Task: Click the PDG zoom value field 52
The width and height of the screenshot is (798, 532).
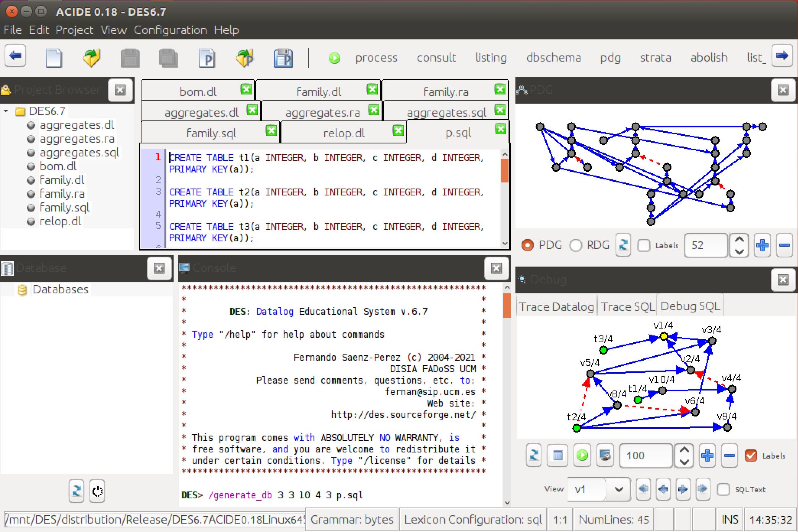Action: pos(706,245)
